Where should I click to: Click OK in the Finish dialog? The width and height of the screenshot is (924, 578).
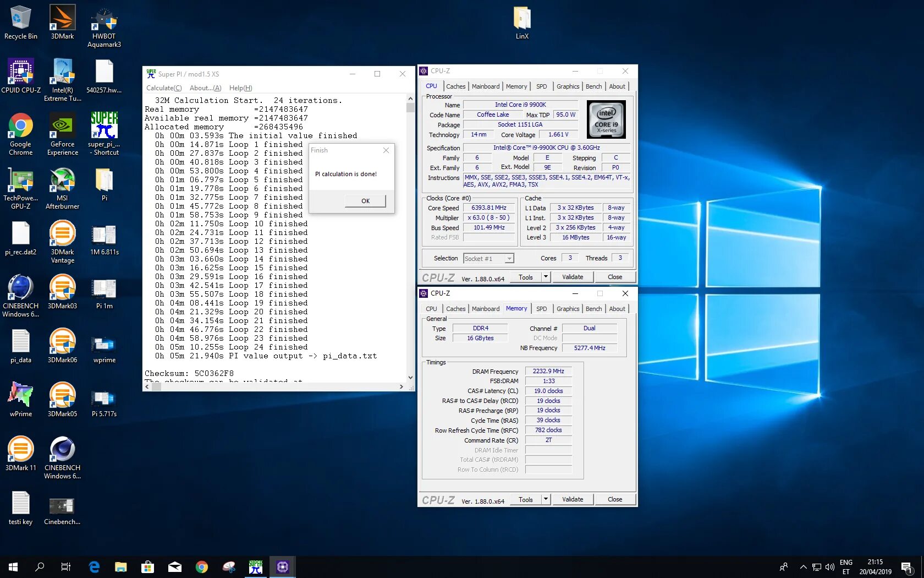coord(365,201)
